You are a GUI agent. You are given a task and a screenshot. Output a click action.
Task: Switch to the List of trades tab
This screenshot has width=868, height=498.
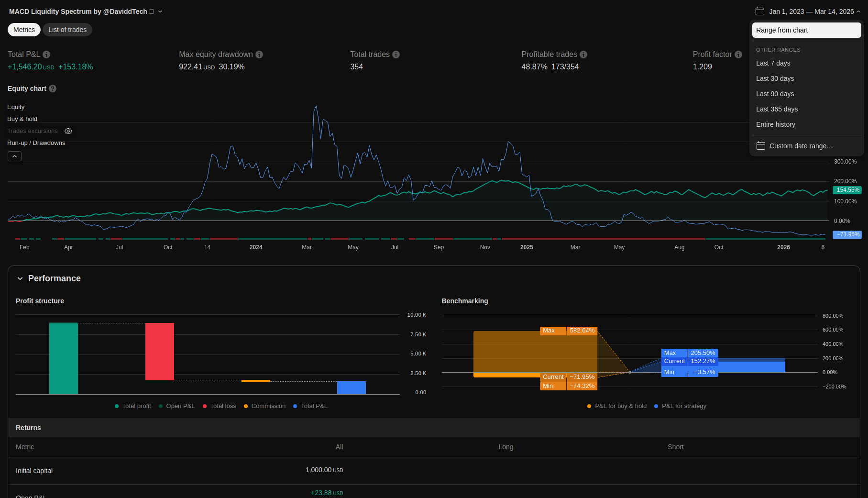click(67, 30)
